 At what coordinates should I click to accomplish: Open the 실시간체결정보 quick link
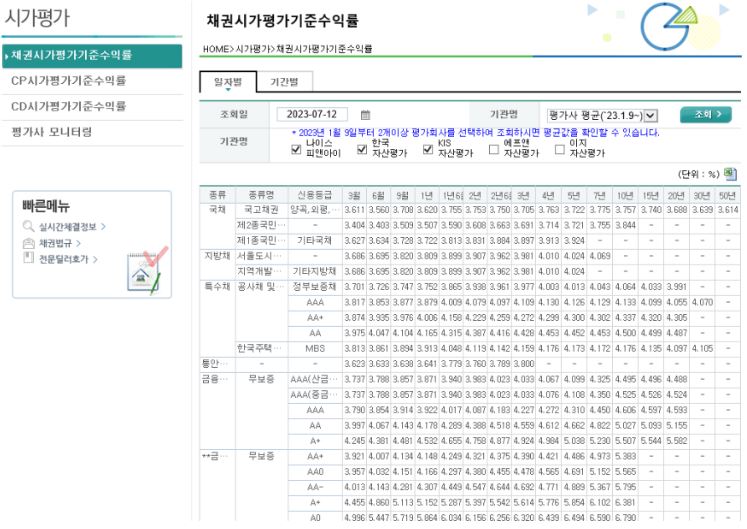tap(72, 226)
